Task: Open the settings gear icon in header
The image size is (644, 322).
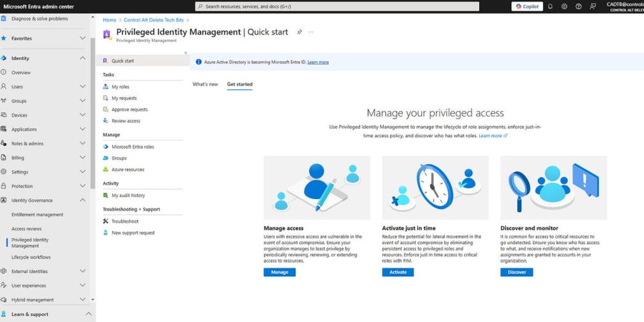Action: point(564,6)
